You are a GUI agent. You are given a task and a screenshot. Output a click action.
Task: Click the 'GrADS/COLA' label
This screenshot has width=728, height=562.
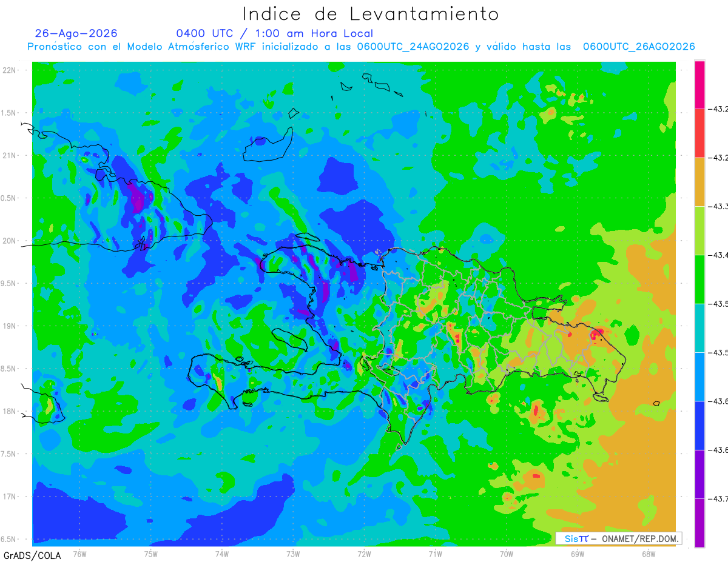32,555
